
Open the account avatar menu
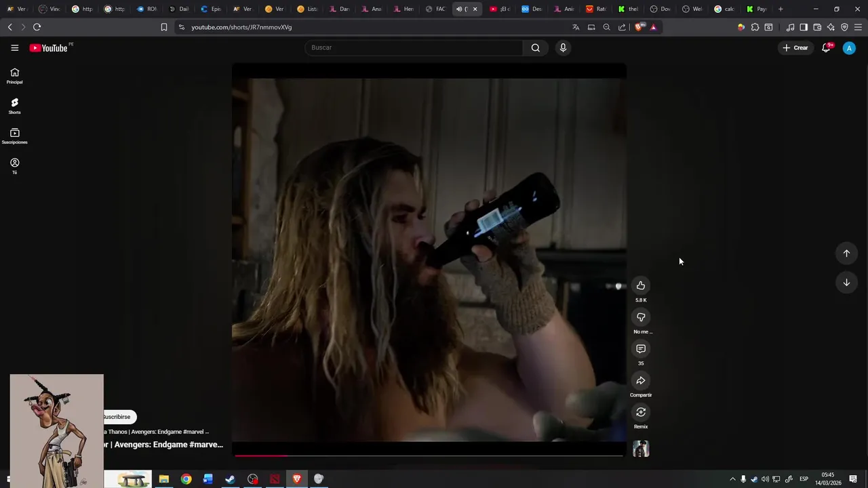849,48
